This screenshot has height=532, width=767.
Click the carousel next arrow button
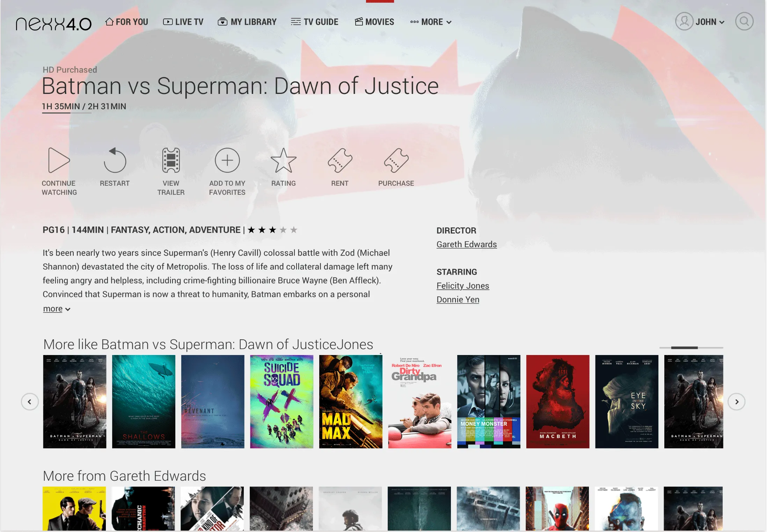[736, 401]
